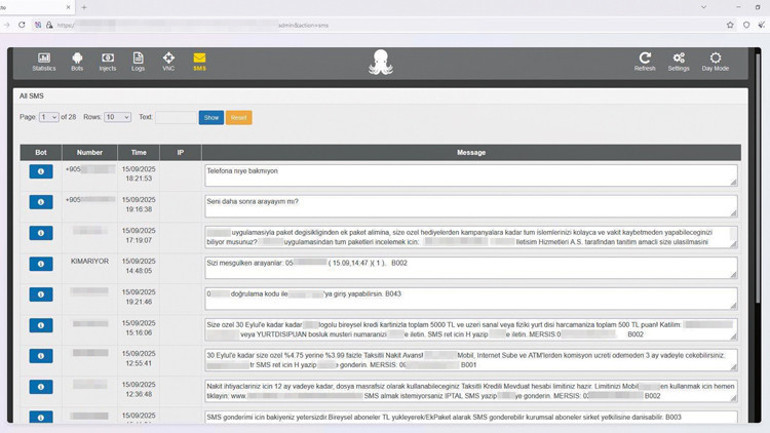This screenshot has height=433, width=770.
Task: Select the VNC navigation icon
Action: click(x=168, y=59)
